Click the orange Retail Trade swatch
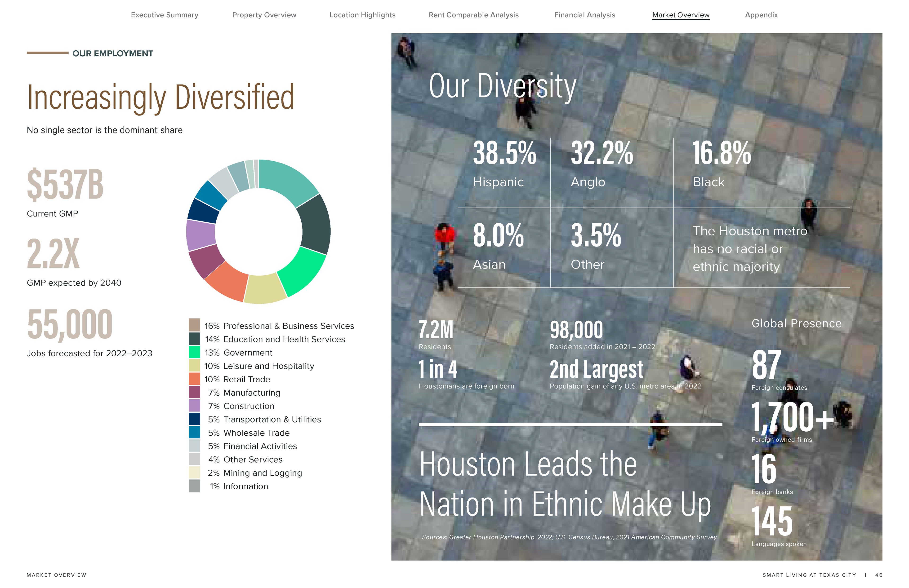 [194, 379]
